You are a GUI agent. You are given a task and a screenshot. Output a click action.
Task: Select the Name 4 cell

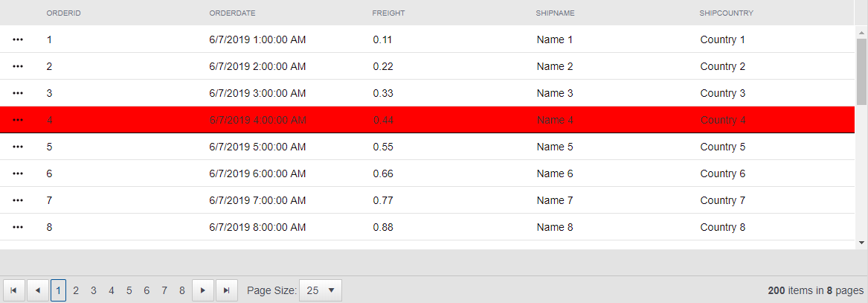[555, 120]
